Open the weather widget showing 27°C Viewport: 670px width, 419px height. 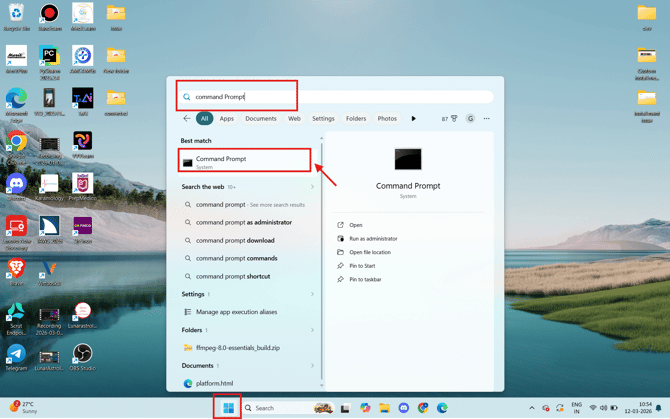[24, 407]
